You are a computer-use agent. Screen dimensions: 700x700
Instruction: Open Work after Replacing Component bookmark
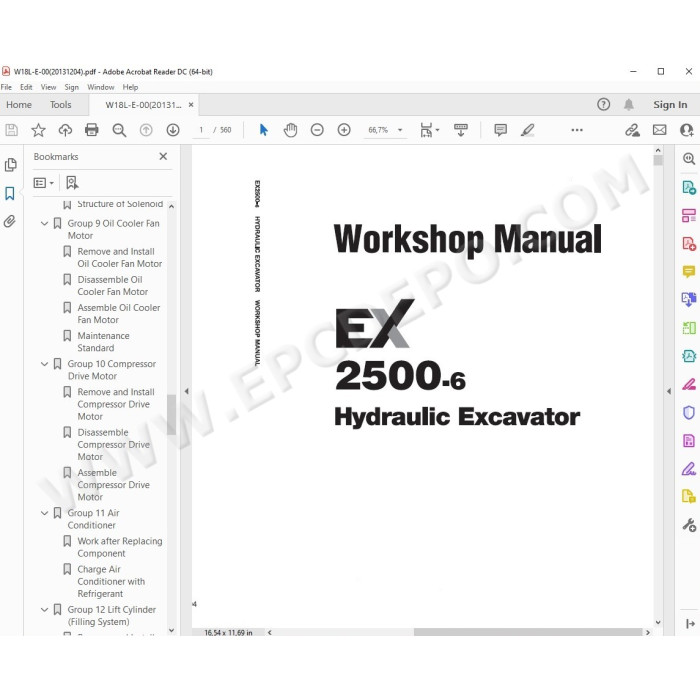[120, 547]
